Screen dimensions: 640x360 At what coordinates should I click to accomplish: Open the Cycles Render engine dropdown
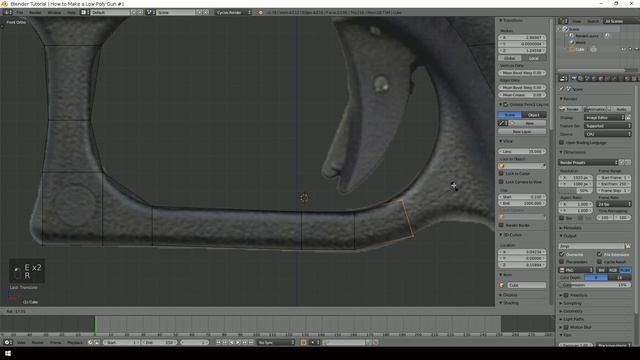coord(233,12)
